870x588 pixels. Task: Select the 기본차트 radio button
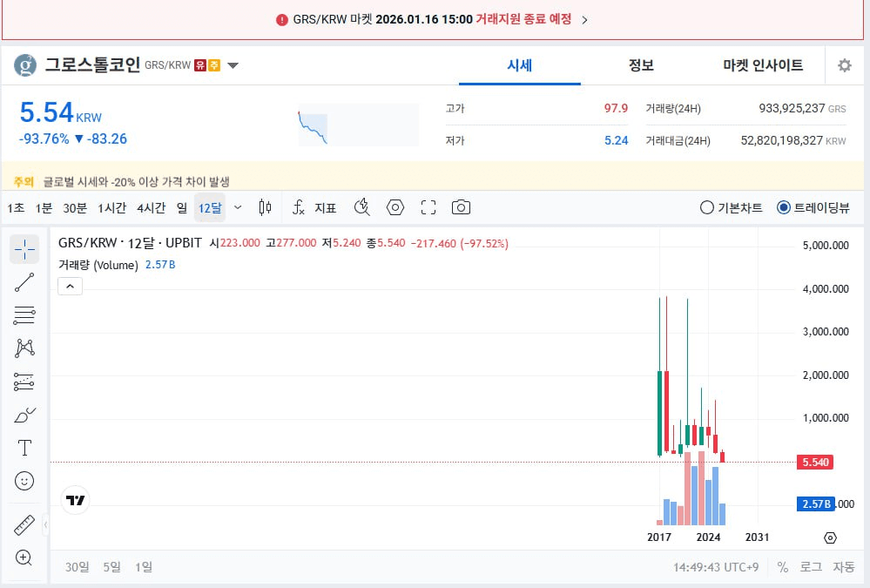(707, 207)
